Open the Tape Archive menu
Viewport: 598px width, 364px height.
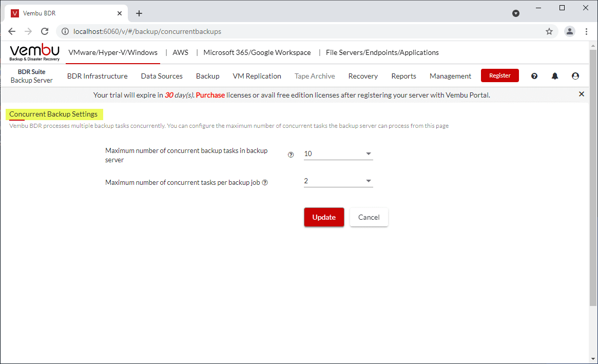click(x=315, y=76)
